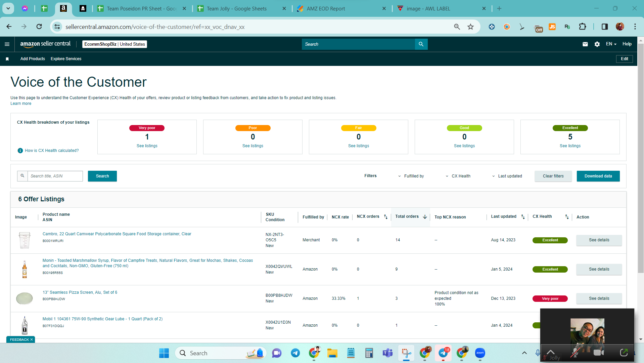This screenshot has width=644, height=363.
Task: Reload the page with the refresh icon
Action: point(39,27)
